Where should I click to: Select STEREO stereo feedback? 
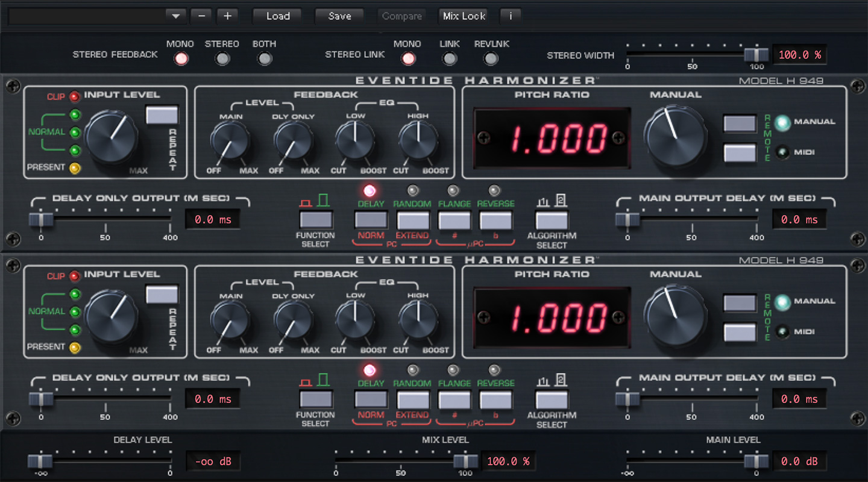point(223,58)
